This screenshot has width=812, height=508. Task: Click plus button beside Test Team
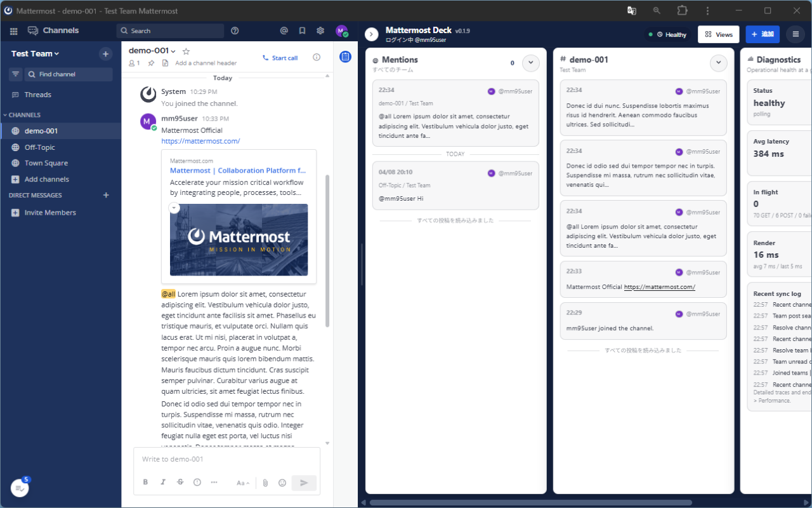[106, 54]
